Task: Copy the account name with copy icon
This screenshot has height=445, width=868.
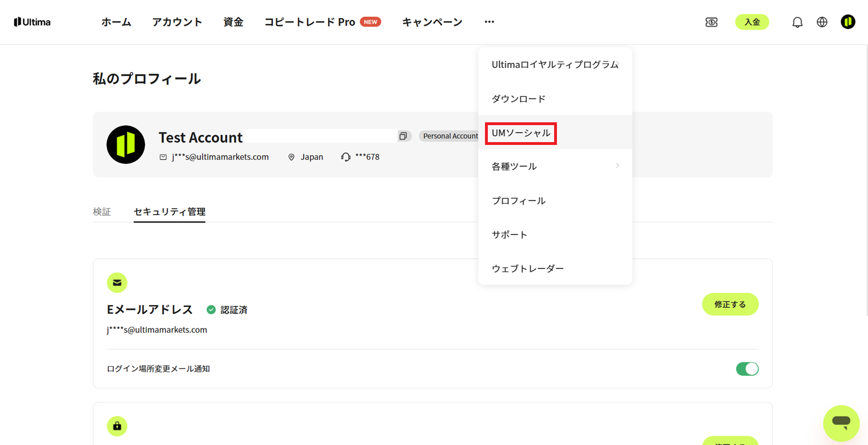Action: click(x=403, y=136)
